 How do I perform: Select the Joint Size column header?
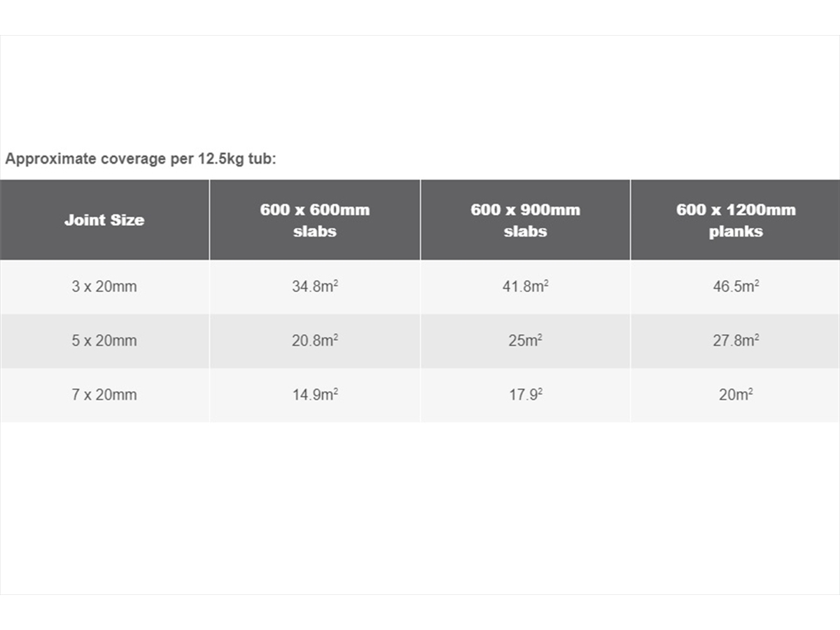104,220
